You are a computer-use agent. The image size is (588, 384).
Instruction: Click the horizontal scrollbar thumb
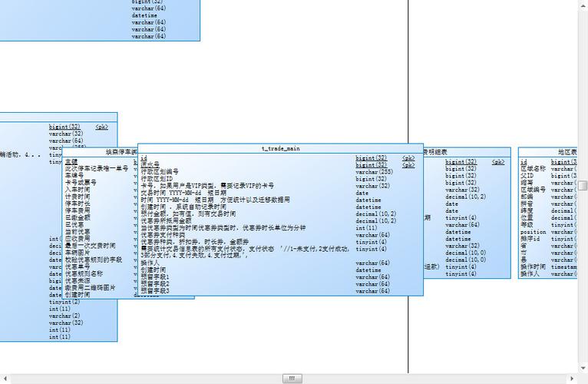[x=292, y=379]
